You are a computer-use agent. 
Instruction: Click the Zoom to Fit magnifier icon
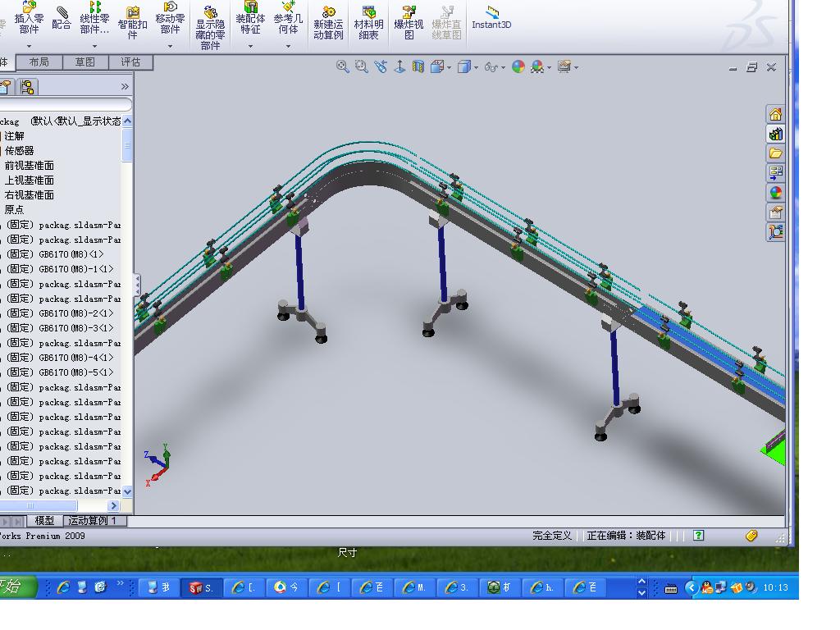click(342, 67)
